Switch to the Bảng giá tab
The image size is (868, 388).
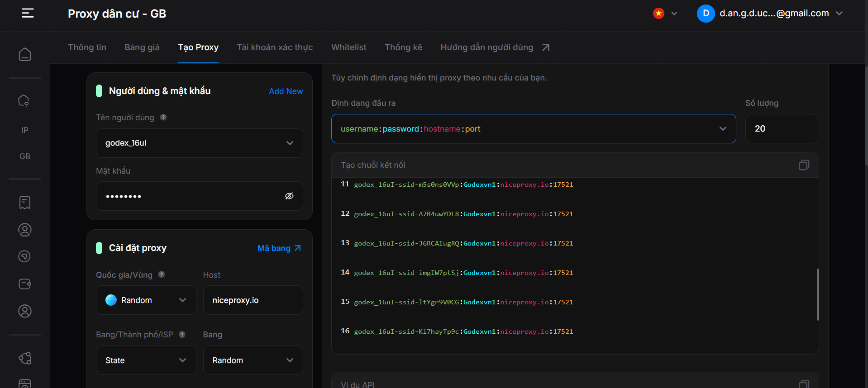142,47
